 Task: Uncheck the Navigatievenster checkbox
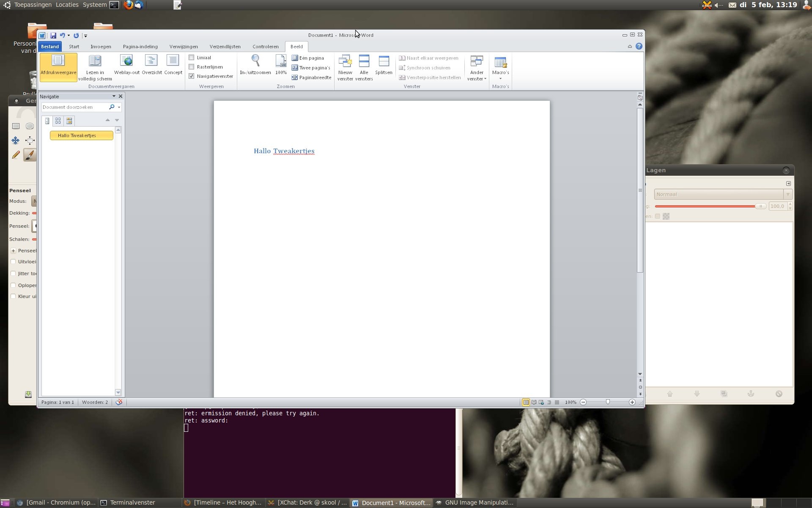pos(192,76)
